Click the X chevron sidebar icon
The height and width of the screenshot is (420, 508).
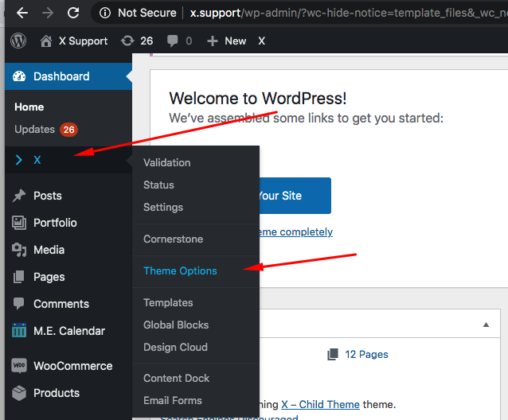[19, 160]
